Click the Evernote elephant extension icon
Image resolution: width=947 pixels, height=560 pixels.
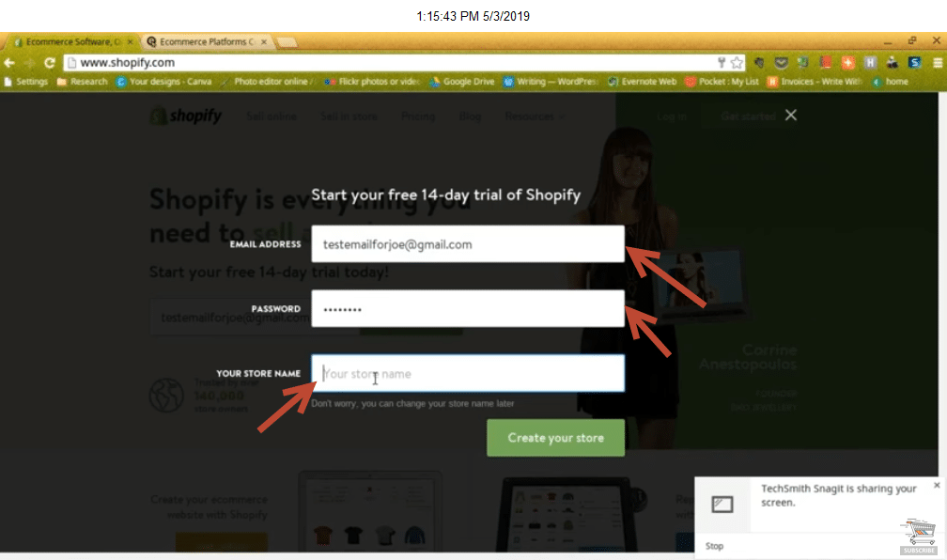802,62
